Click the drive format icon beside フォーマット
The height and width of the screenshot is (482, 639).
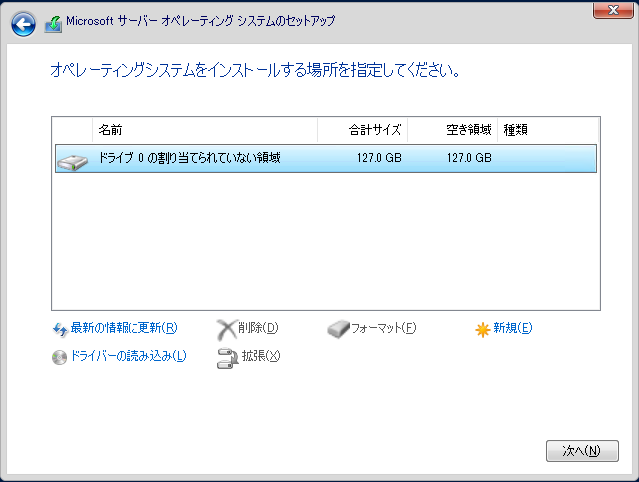coord(338,329)
